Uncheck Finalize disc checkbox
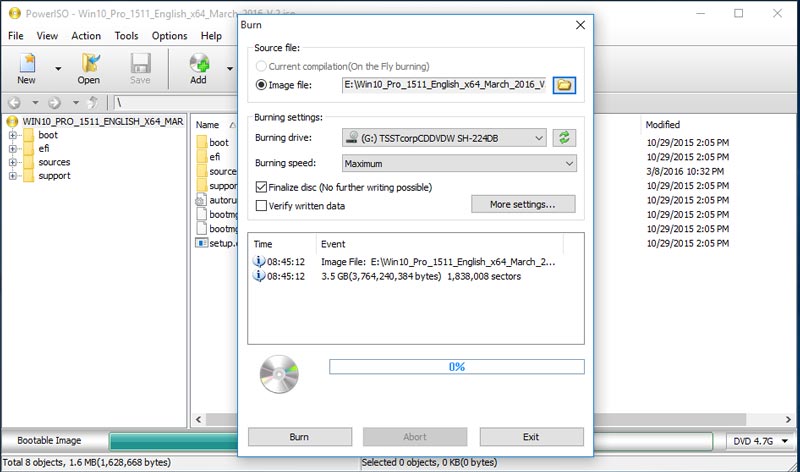Image resolution: width=800 pixels, height=472 pixels. [261, 187]
